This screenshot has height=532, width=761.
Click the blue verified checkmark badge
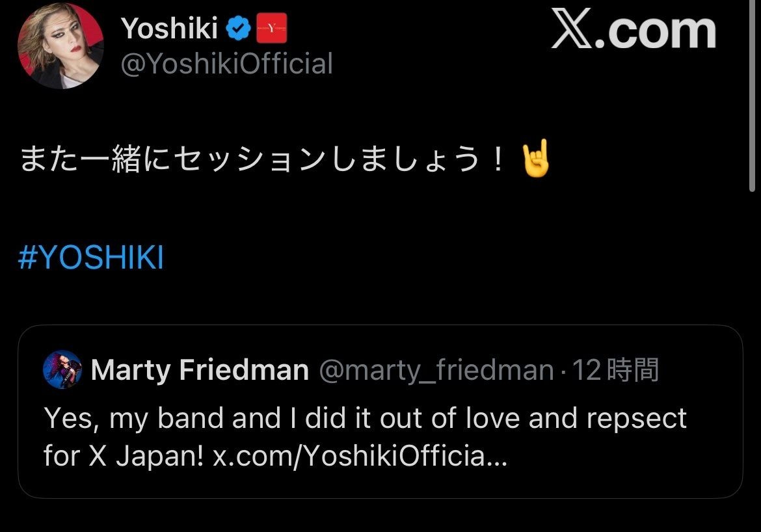(237, 28)
